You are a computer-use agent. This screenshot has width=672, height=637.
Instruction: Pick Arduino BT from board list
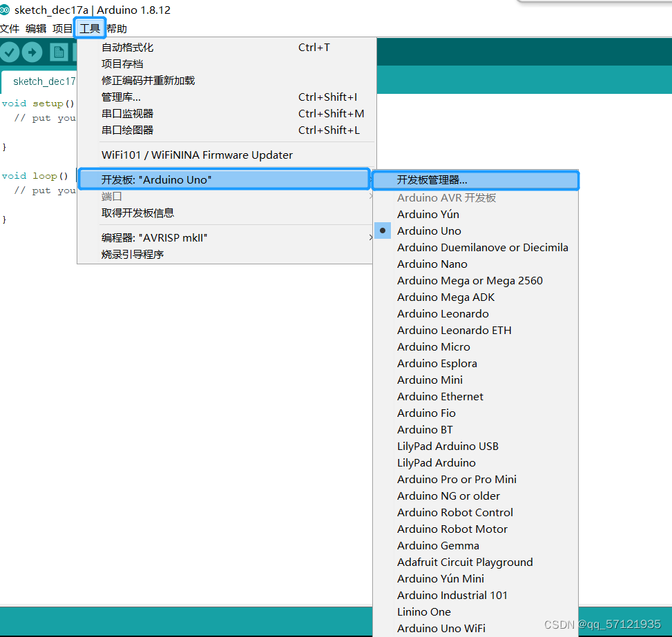point(476,430)
